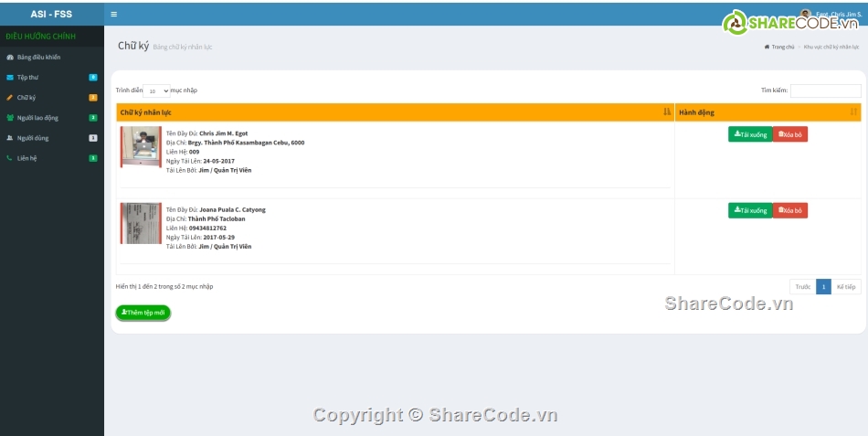
Task: Open Chữ ký menu item
Action: click(x=52, y=98)
